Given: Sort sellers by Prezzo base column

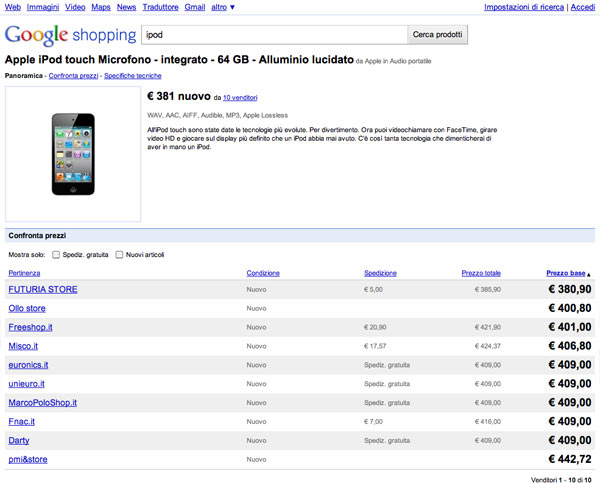Looking at the screenshot, I should (x=566, y=273).
